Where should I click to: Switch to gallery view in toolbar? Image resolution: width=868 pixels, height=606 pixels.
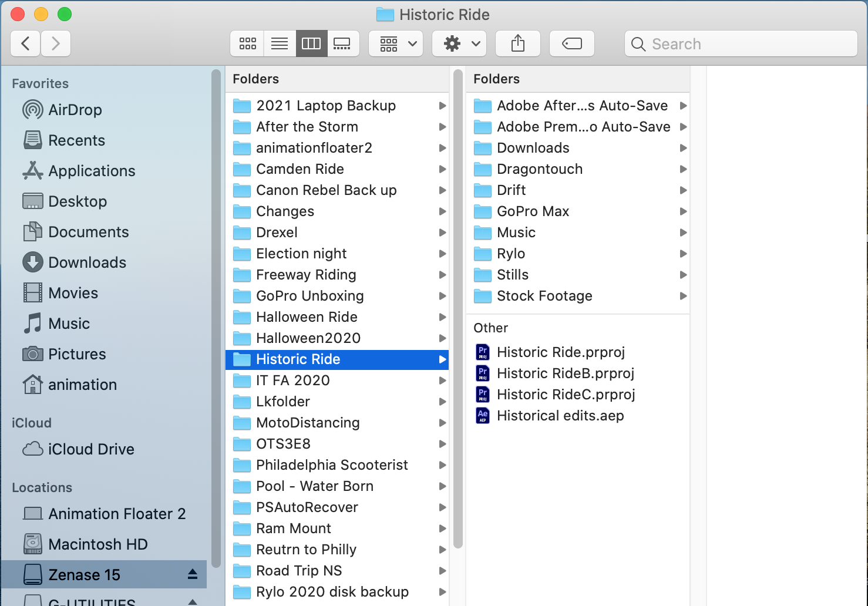[342, 44]
